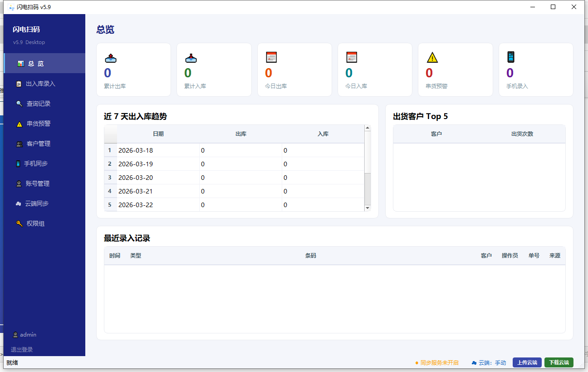588x372 pixels.
Task: Open 账号管理 sidebar page
Action: point(37,184)
